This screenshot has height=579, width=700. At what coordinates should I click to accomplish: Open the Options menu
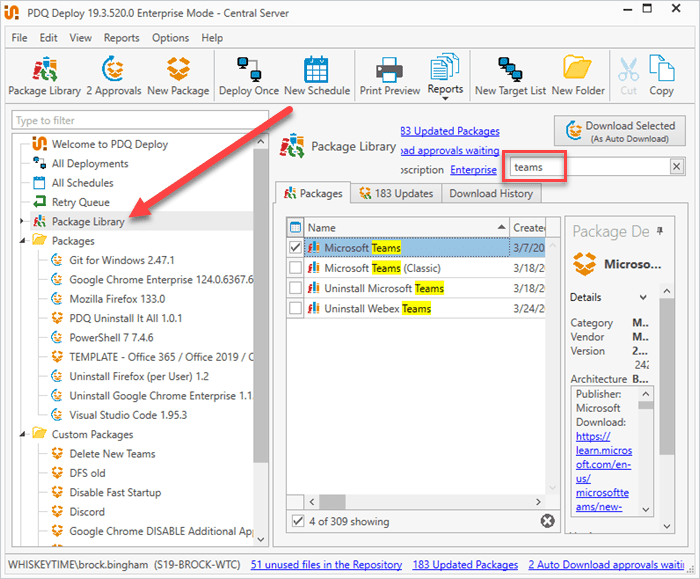pyautogui.click(x=171, y=38)
